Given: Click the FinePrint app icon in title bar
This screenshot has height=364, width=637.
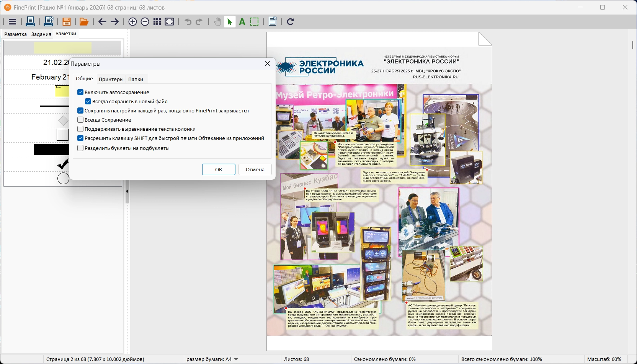Looking at the screenshot, I should (x=7, y=7).
